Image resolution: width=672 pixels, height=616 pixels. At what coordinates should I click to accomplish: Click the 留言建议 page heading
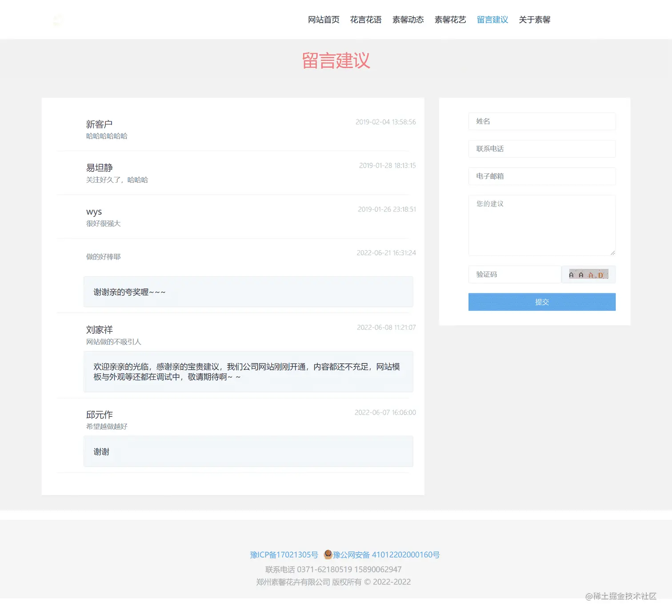pyautogui.click(x=336, y=60)
